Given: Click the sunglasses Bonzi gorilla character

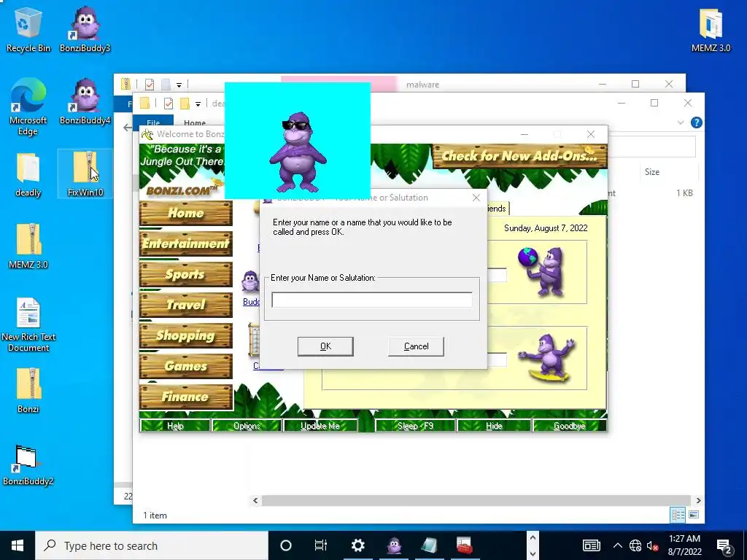Looking at the screenshot, I should click(x=298, y=152).
